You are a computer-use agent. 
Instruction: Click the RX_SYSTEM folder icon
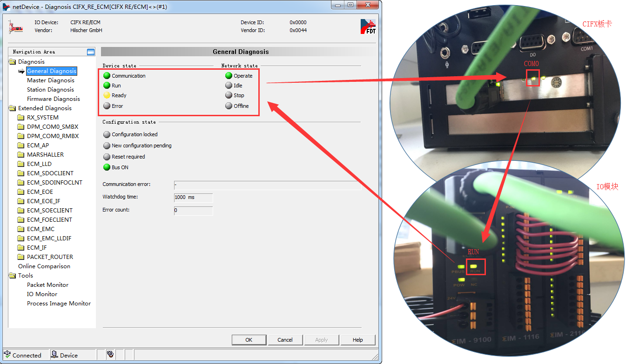[20, 118]
